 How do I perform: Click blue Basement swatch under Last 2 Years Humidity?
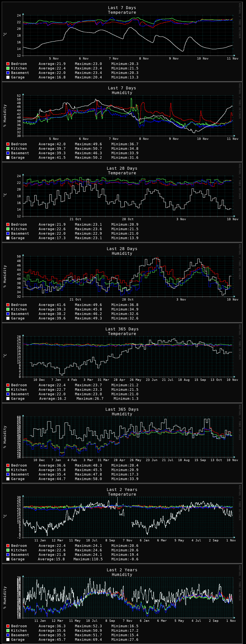click(8, 635)
